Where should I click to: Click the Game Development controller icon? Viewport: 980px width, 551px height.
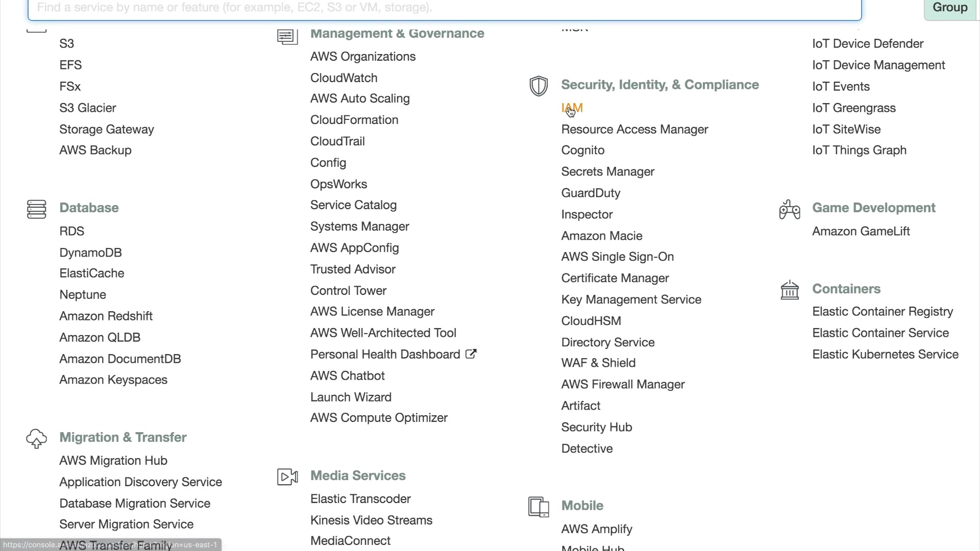[x=790, y=209]
